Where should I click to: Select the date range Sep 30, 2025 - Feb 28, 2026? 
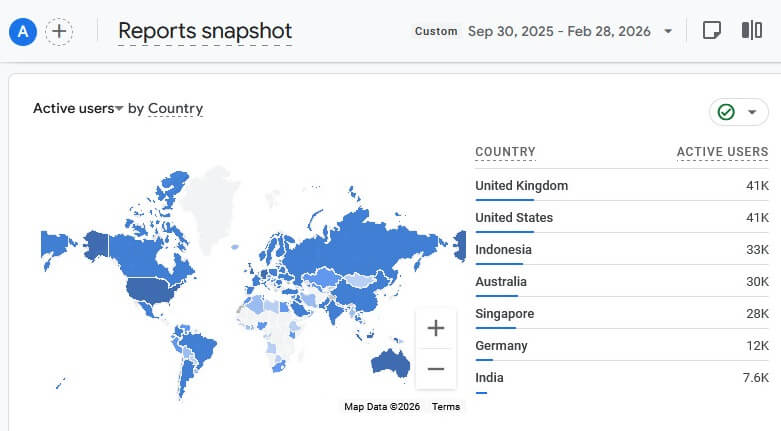tap(559, 31)
